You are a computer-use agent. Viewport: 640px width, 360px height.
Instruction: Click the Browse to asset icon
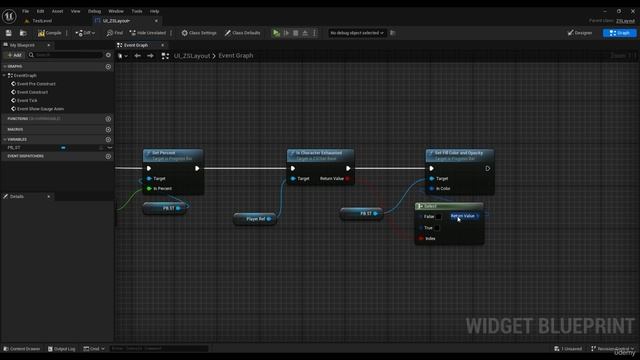click(23, 33)
